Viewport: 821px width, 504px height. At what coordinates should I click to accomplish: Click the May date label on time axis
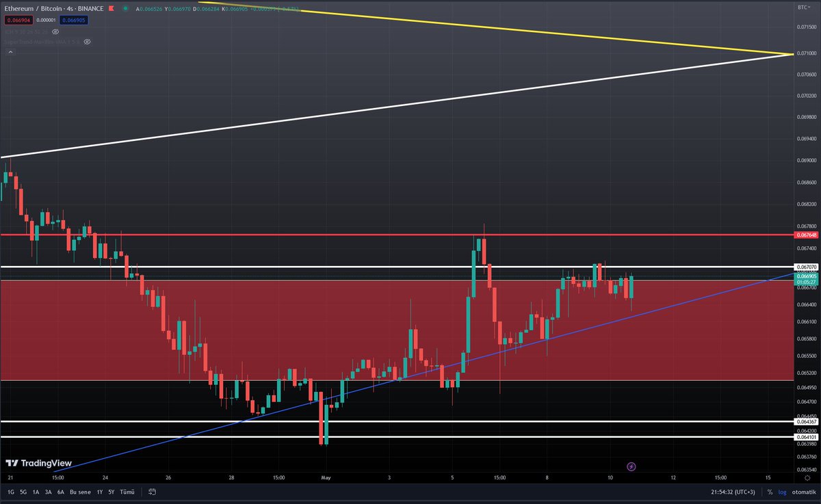(326, 477)
